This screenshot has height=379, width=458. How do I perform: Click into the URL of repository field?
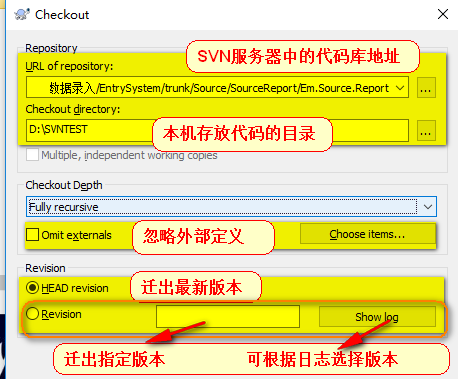217,87
